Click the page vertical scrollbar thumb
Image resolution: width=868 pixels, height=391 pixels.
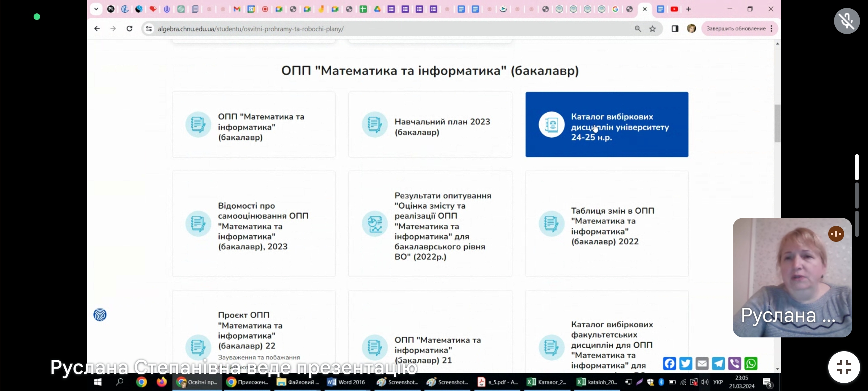click(777, 123)
